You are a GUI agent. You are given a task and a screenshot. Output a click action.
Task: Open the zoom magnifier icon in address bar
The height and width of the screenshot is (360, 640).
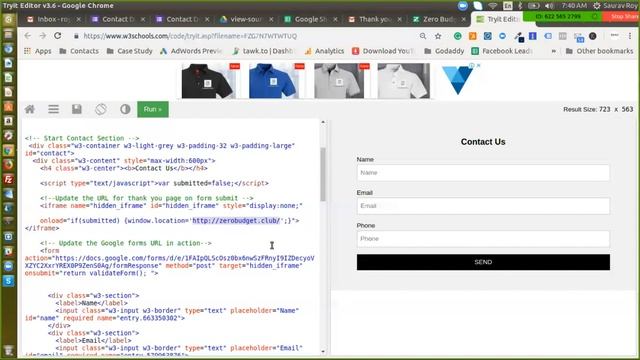coord(423,36)
